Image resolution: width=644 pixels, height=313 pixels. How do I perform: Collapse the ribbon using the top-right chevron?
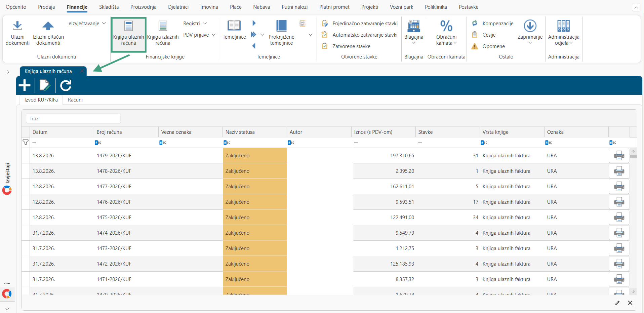636,7
